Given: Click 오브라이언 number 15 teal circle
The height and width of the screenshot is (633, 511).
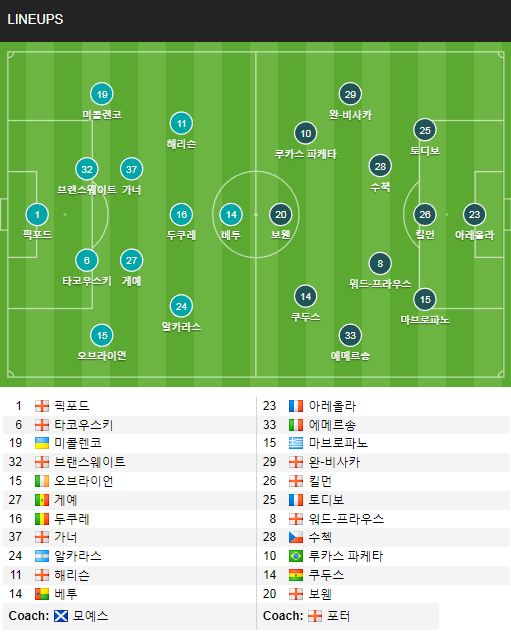Looking at the screenshot, I should [x=102, y=335].
